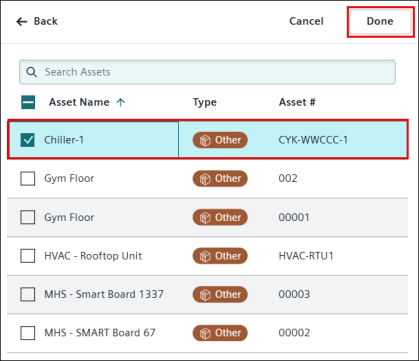Screen dimensions: 419x361
Task: Click asset number CYK-WWCCC-1
Action: (x=313, y=140)
